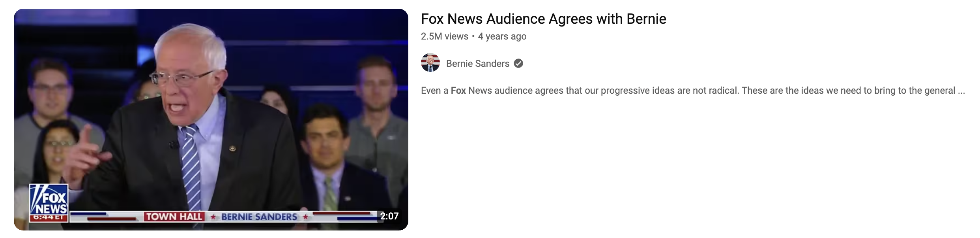This screenshot has width=980, height=238.
Task: Click the BERNIE SANDERS text in lower banner
Action: tap(259, 217)
